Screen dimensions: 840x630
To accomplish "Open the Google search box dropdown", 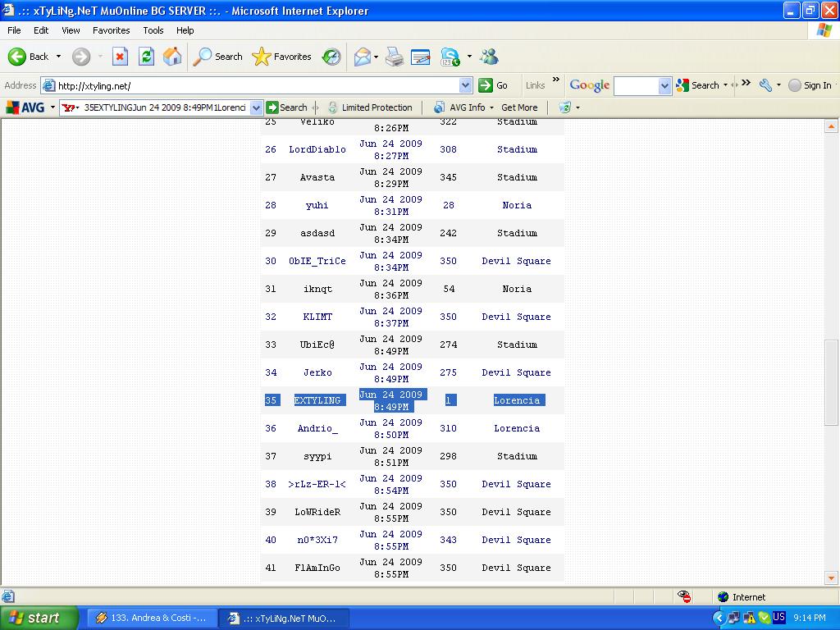I will click(x=664, y=85).
